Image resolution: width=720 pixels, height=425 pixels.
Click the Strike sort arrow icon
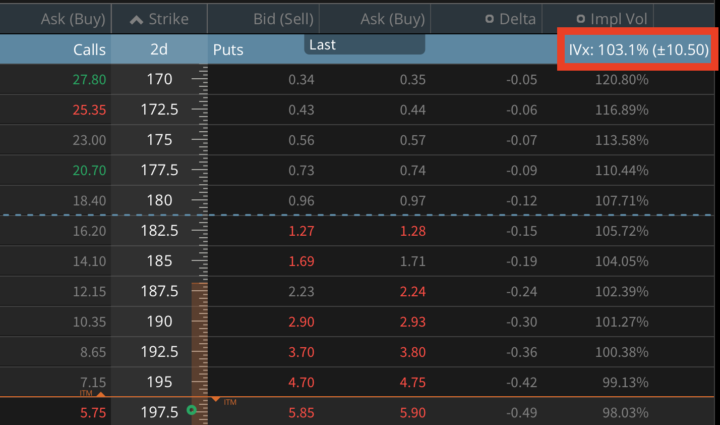coord(136,19)
